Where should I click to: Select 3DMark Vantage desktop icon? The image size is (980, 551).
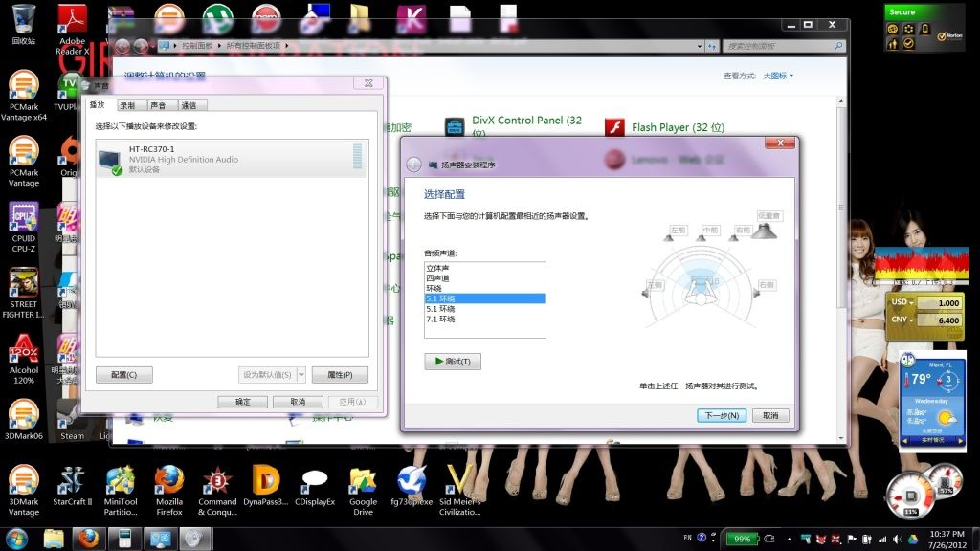(x=24, y=491)
